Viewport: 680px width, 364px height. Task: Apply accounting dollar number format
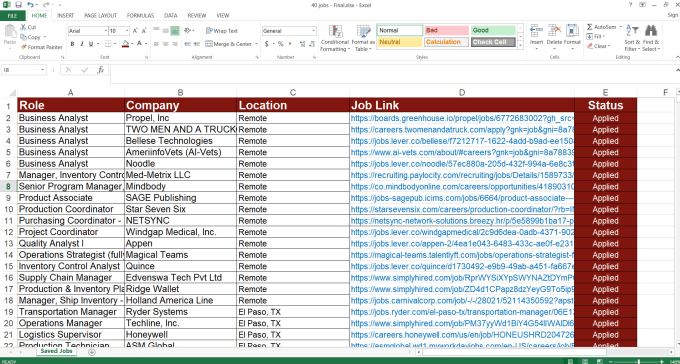267,44
